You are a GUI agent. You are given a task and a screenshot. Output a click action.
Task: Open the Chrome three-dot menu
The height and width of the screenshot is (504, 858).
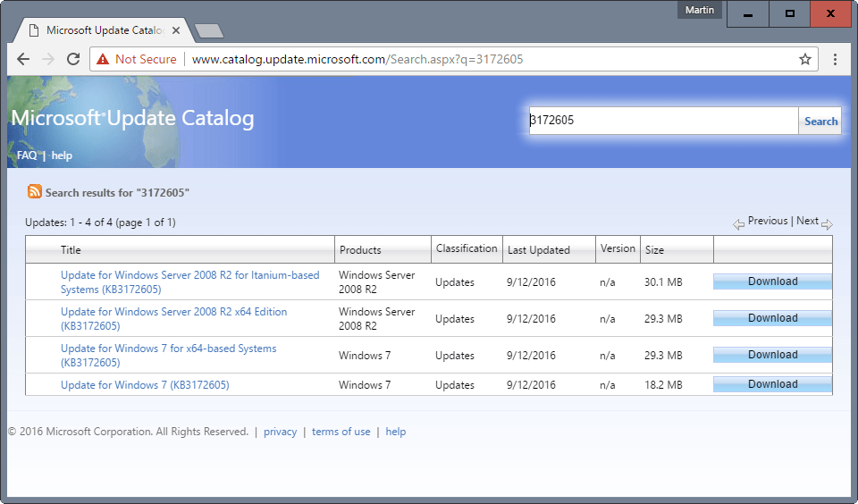[x=835, y=59]
